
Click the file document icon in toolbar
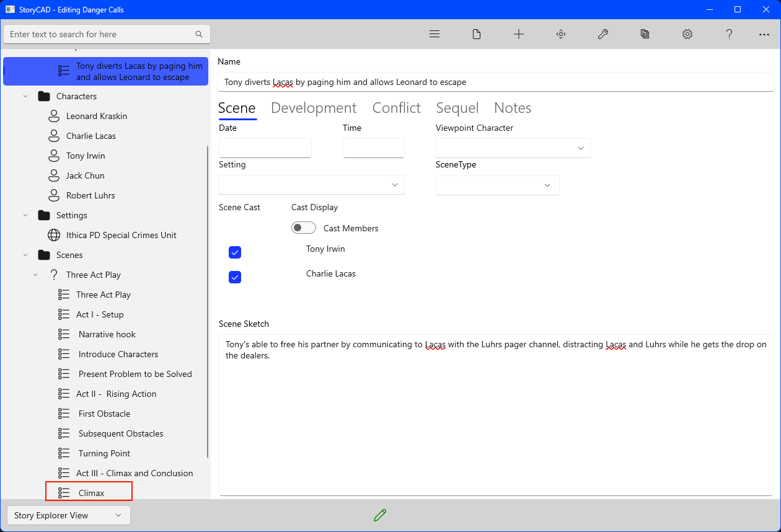point(477,34)
